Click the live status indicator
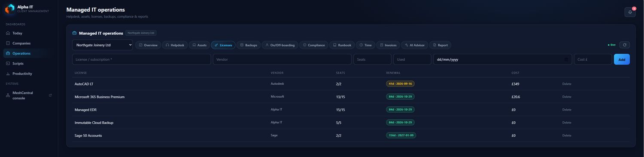 (x=612, y=45)
